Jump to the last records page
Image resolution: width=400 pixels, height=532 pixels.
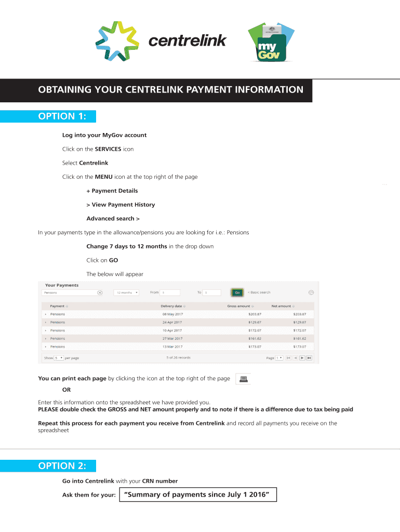(309, 358)
